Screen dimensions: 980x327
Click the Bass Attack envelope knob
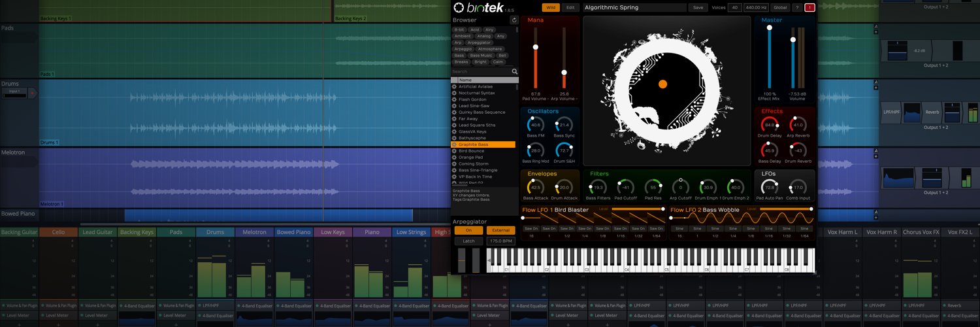click(536, 187)
